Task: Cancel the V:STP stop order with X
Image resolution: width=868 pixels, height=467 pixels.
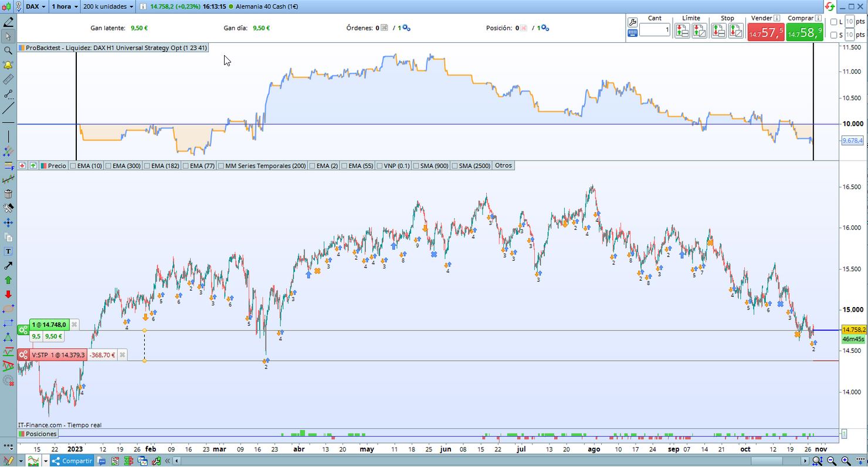Action: [122, 355]
